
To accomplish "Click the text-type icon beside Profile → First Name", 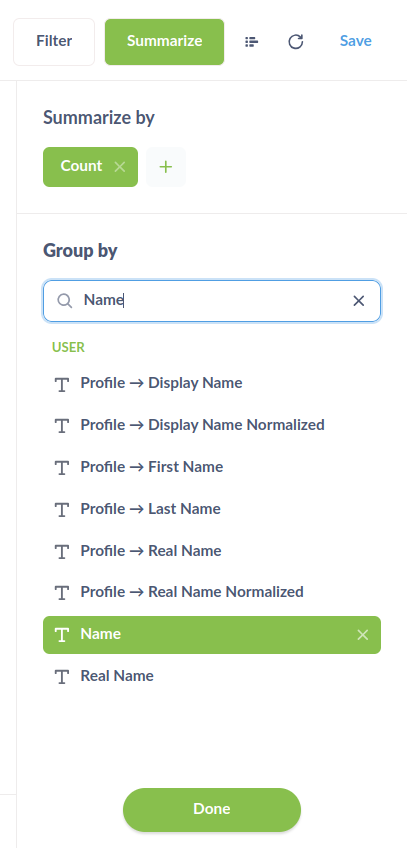I will point(63,468).
